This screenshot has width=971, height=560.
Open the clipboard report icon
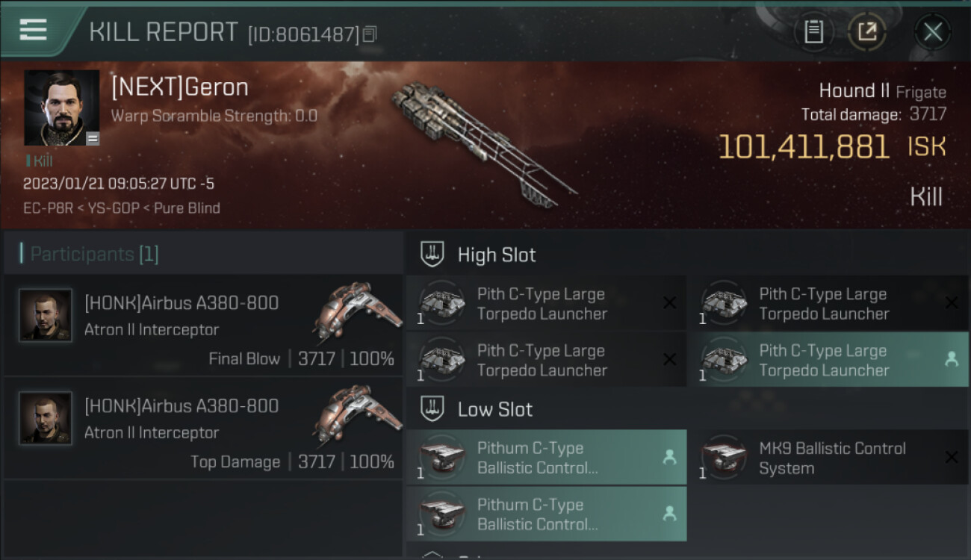[813, 32]
